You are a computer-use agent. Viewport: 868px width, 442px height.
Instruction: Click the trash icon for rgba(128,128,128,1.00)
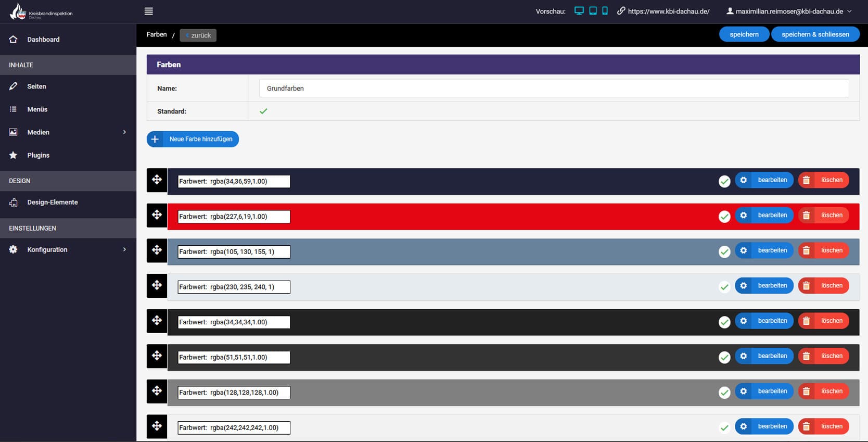click(806, 392)
